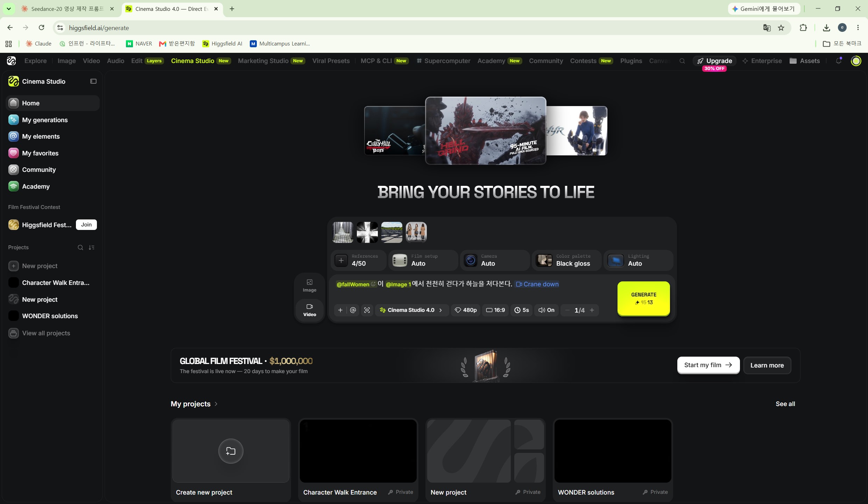
Task: Click the yellow GENERATE button
Action: point(643,298)
